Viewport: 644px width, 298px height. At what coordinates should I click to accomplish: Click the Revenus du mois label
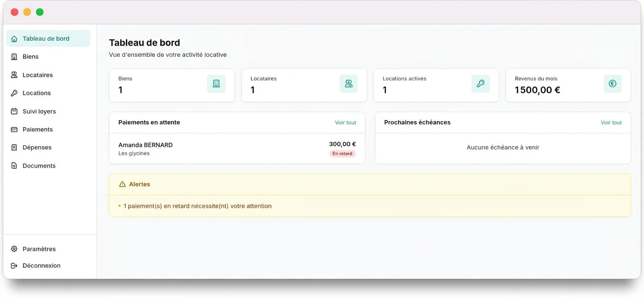click(x=536, y=79)
